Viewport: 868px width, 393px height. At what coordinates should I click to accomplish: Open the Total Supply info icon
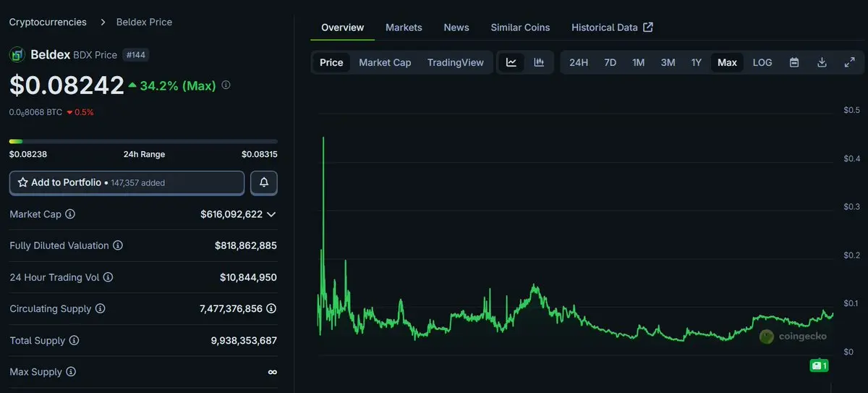point(74,340)
